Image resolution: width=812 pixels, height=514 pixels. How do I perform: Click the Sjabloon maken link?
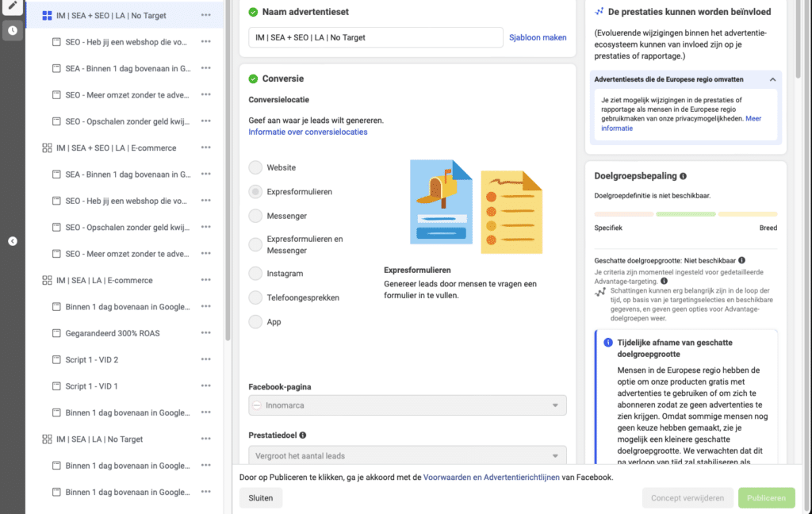pyautogui.click(x=538, y=37)
